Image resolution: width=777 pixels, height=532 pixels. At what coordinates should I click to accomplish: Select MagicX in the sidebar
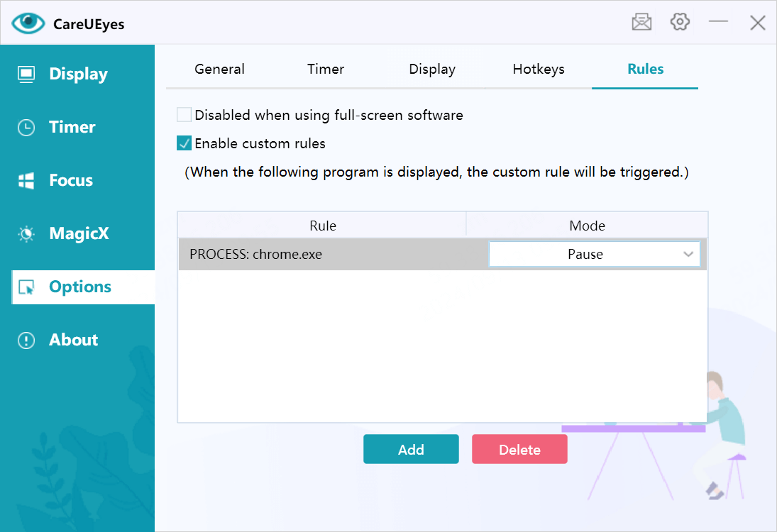pyautogui.click(x=77, y=233)
